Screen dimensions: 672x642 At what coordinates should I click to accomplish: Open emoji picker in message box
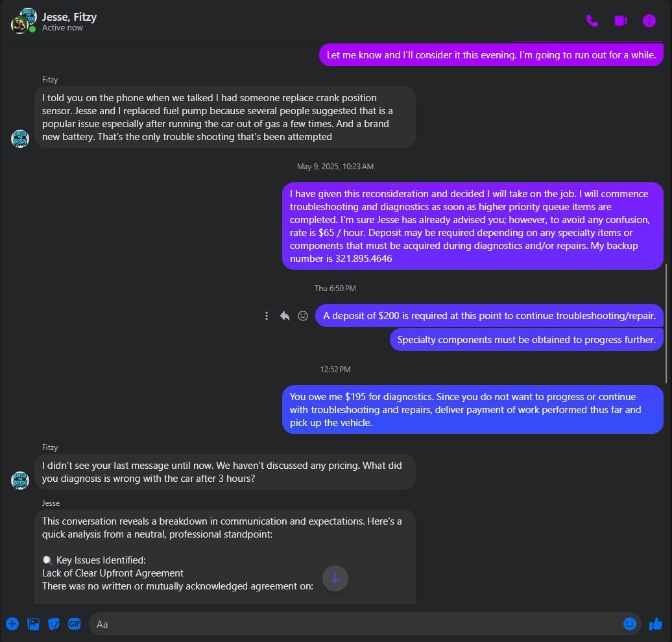pos(629,624)
